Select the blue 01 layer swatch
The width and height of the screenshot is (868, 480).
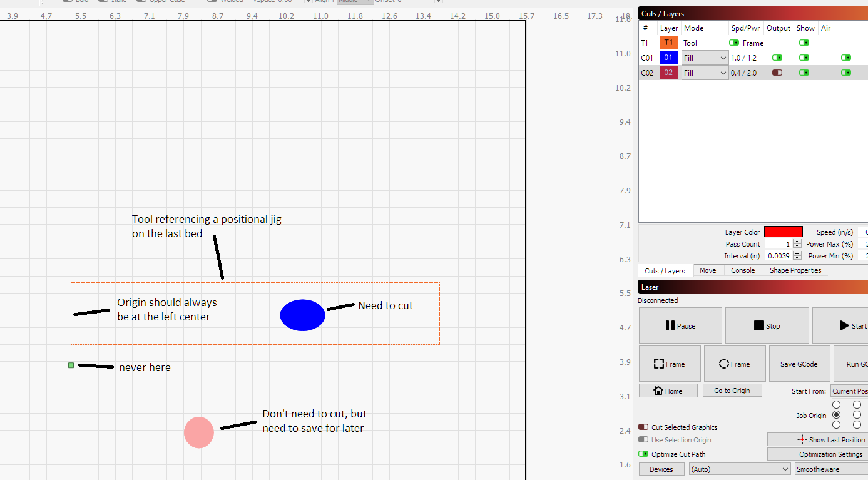(x=669, y=58)
